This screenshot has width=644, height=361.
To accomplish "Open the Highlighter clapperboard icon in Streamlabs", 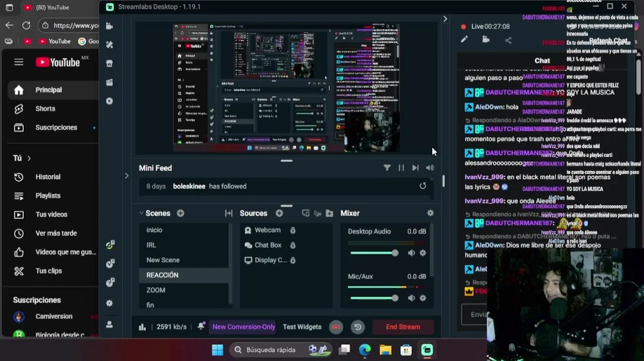I will point(109,82).
